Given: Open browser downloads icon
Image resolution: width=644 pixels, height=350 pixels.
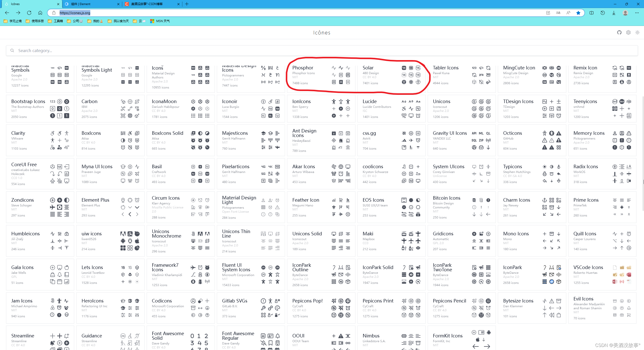Looking at the screenshot, I should click(x=614, y=13).
